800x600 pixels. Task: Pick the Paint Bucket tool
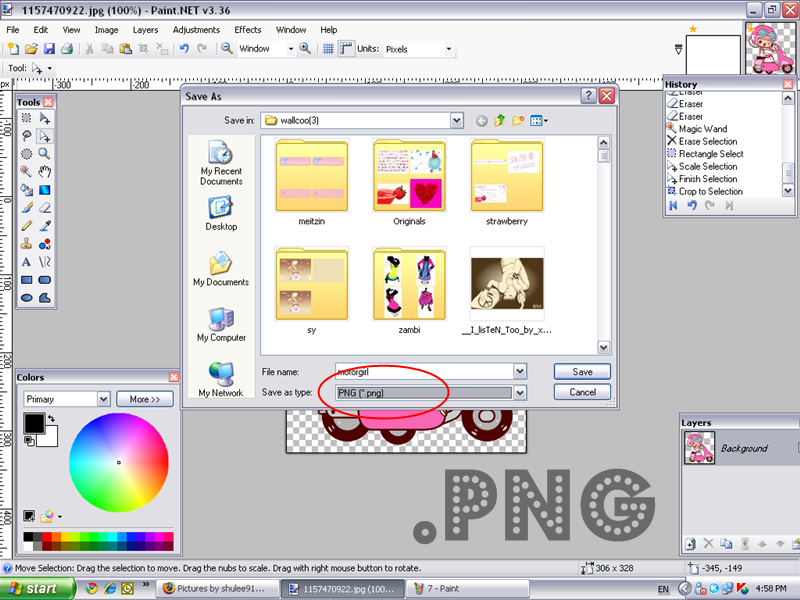click(x=27, y=190)
